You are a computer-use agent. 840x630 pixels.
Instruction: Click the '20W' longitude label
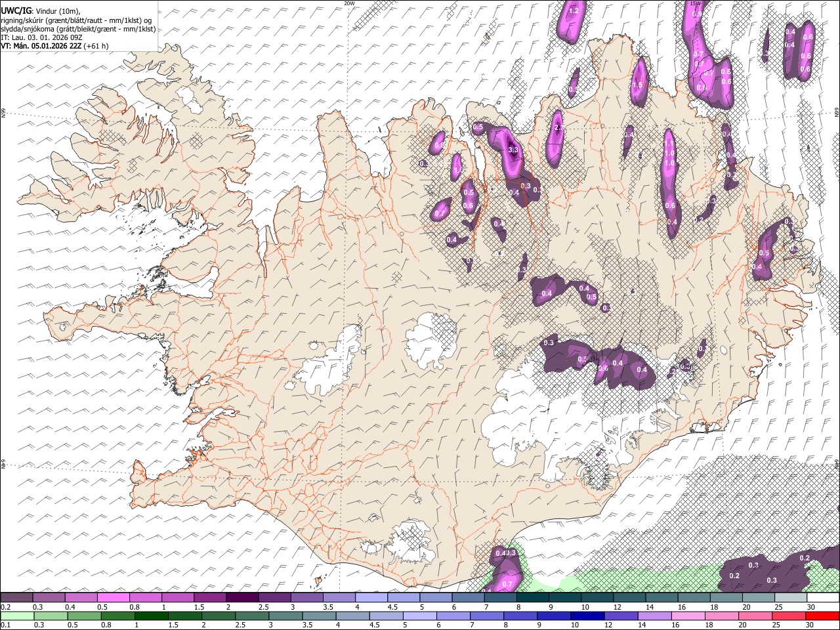[349, 3]
